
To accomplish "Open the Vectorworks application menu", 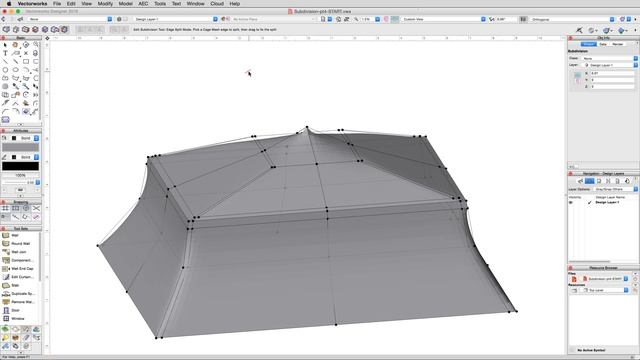I will click(32, 4).
